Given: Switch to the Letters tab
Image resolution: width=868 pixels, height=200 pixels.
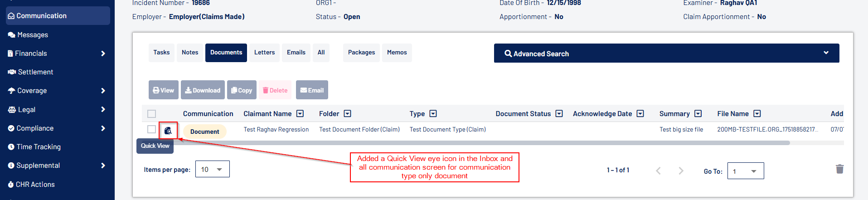Looking at the screenshot, I should click(x=264, y=53).
